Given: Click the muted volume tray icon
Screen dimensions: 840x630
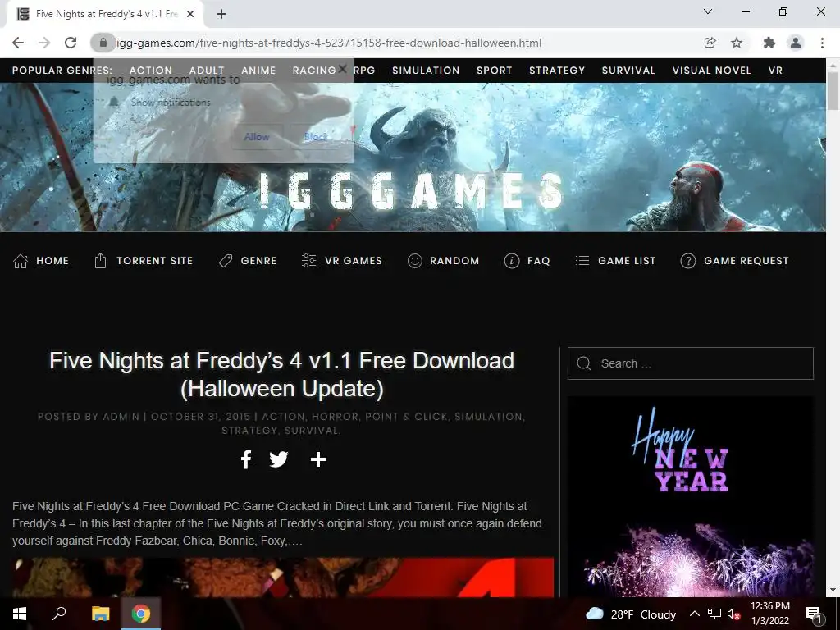Looking at the screenshot, I should click(733, 614).
